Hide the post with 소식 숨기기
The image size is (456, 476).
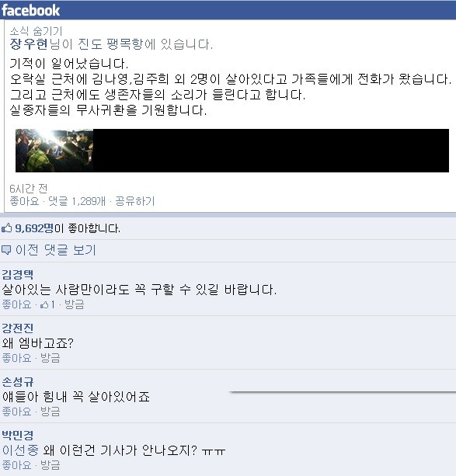36,30
